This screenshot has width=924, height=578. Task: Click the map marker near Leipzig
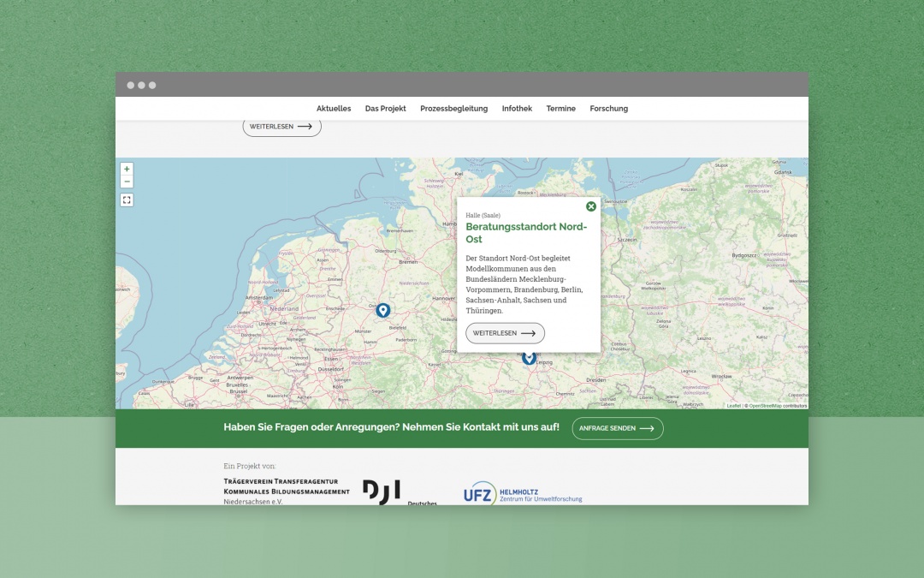pos(530,358)
